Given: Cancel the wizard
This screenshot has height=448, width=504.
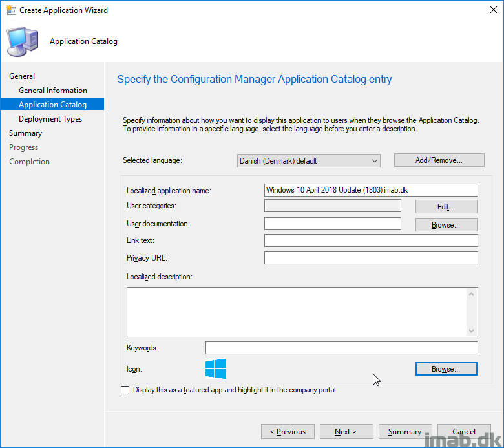Looking at the screenshot, I should click(x=464, y=432).
